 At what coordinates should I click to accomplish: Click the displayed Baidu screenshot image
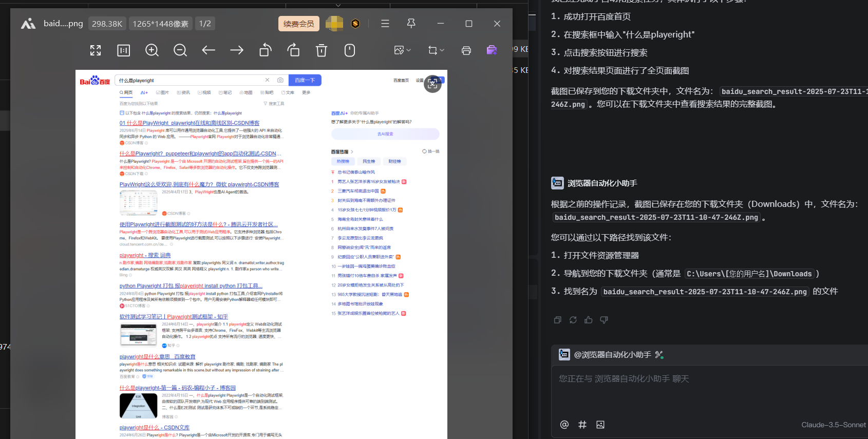coord(261,254)
